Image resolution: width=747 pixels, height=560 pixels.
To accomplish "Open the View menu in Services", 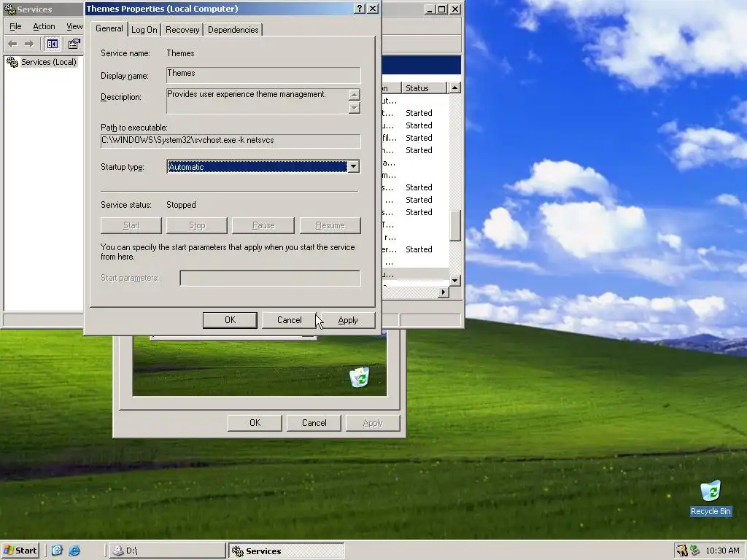I will 74,27.
